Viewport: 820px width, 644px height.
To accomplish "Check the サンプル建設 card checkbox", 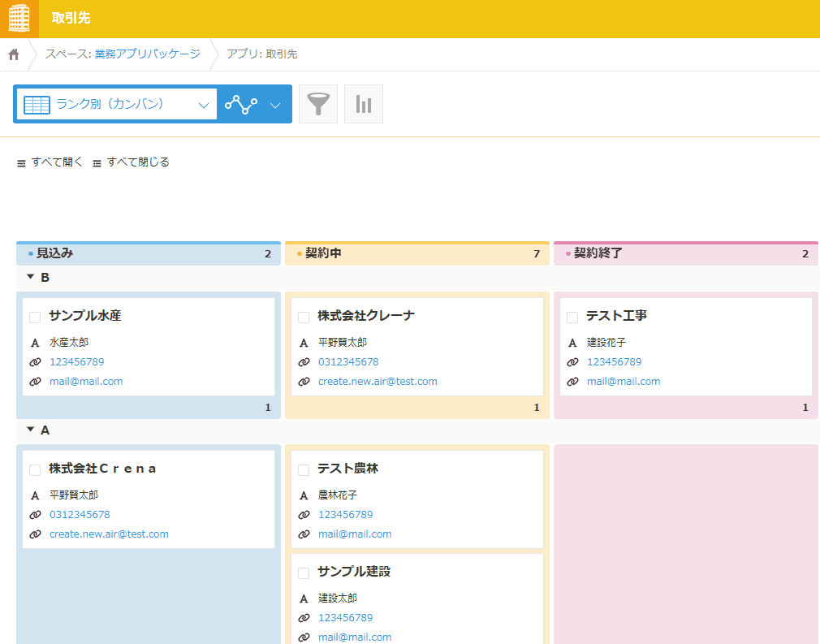I will [x=304, y=573].
